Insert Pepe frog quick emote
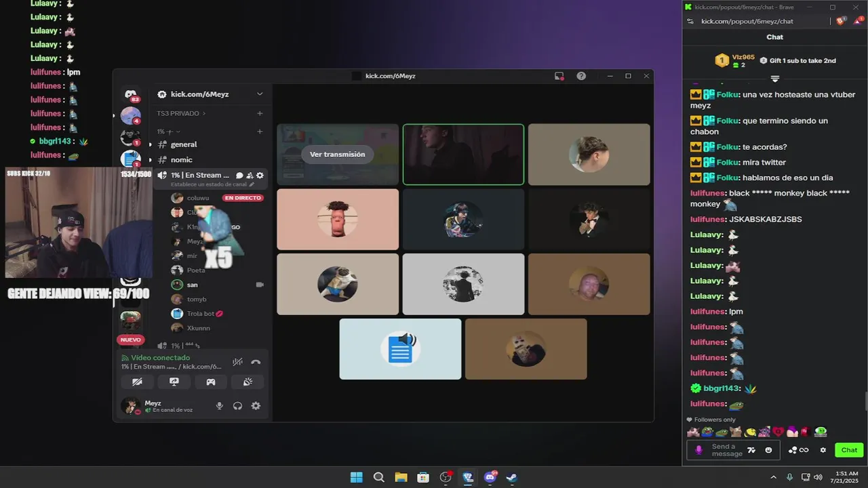Viewport: 868px width, 488px height. (x=707, y=432)
